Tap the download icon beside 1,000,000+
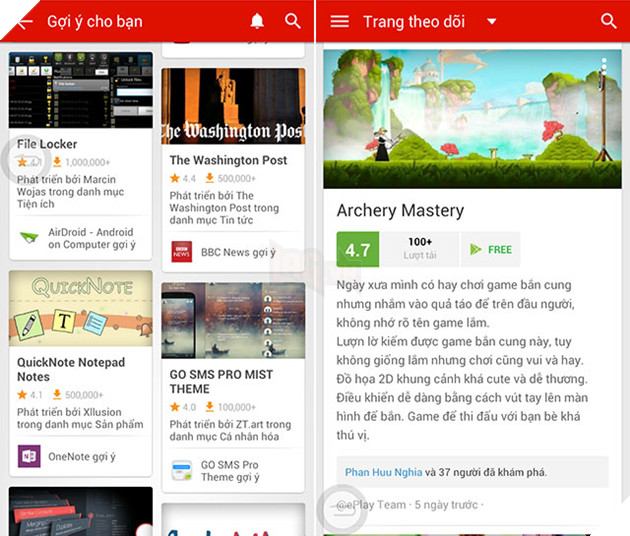The width and height of the screenshot is (630, 536). tap(57, 162)
